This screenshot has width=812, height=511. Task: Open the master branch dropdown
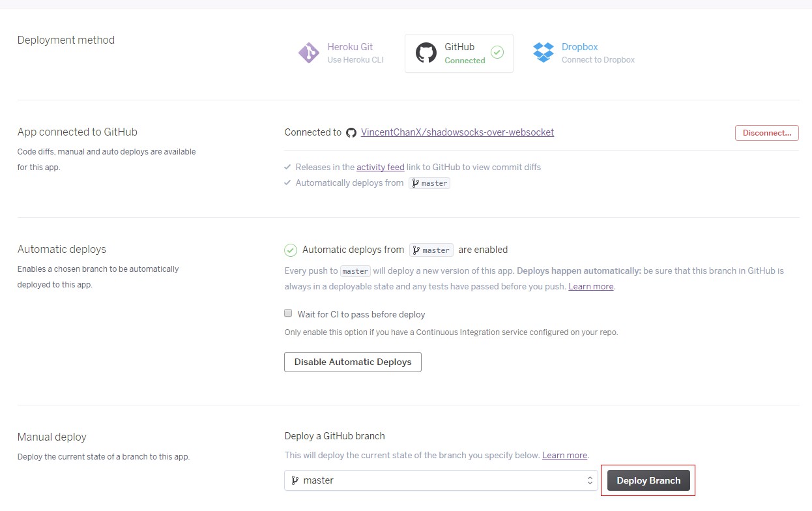[x=441, y=480]
